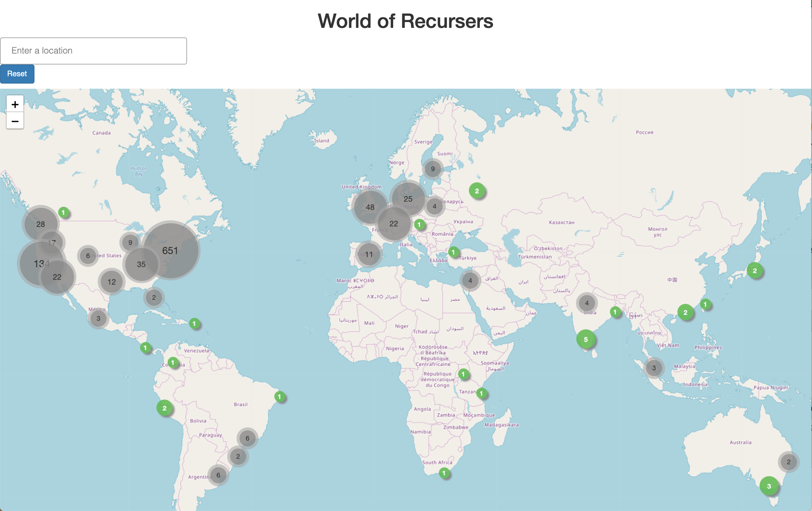Click the green 1 marker in South Africa
Image resolution: width=812 pixels, height=511 pixels.
click(x=444, y=473)
